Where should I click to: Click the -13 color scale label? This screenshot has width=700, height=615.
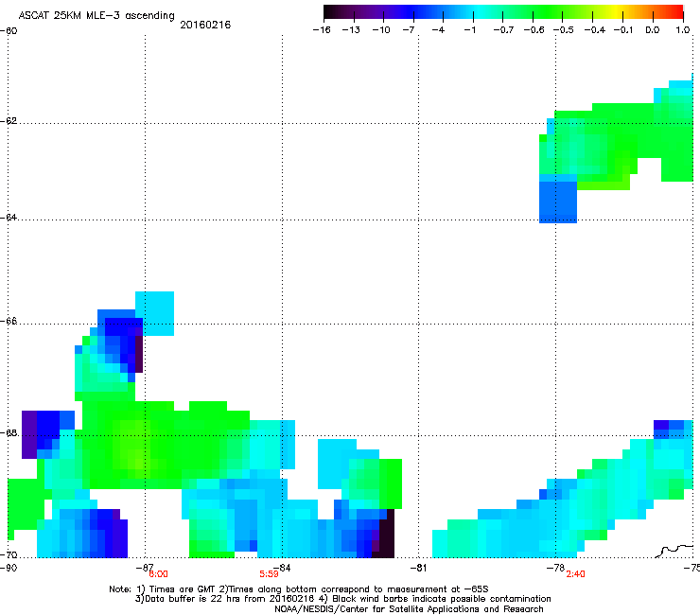pyautogui.click(x=351, y=30)
